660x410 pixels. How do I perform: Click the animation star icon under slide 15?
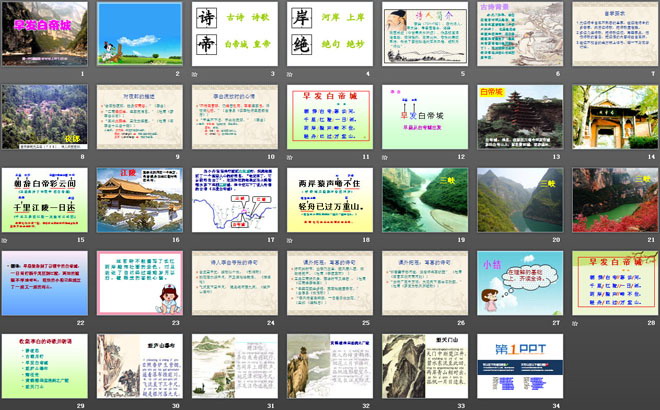[x=4, y=240]
